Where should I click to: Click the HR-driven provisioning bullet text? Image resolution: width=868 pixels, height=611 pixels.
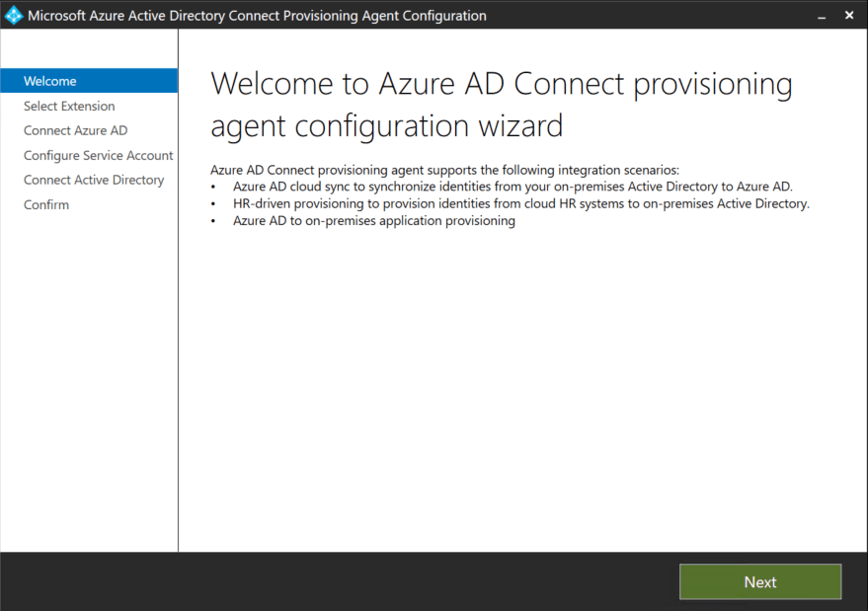coord(520,203)
